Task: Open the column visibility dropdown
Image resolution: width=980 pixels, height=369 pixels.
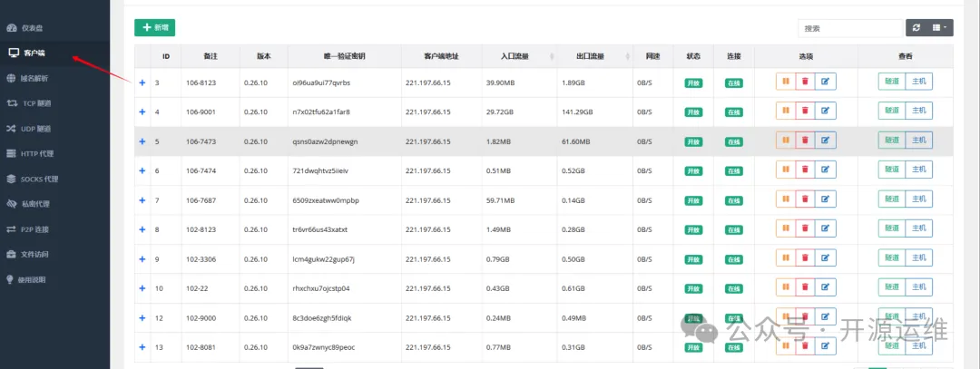Action: click(x=941, y=28)
